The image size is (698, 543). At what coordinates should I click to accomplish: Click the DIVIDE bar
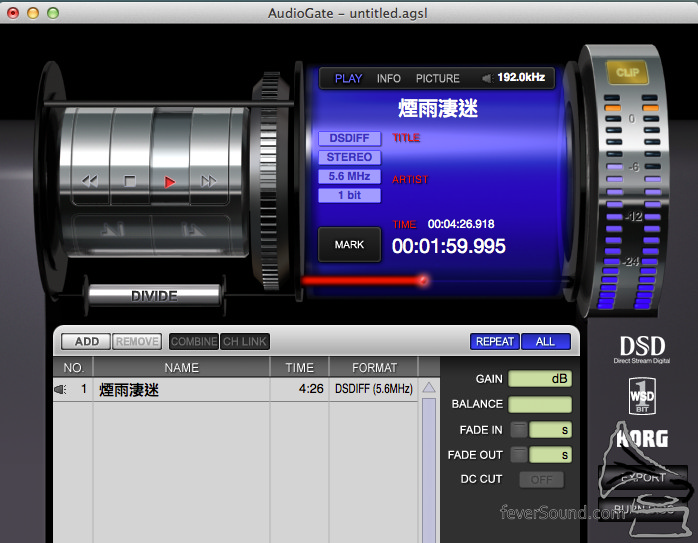point(154,295)
